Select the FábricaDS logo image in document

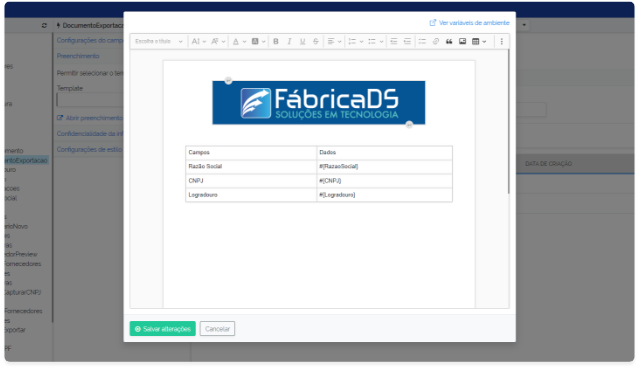click(x=319, y=103)
